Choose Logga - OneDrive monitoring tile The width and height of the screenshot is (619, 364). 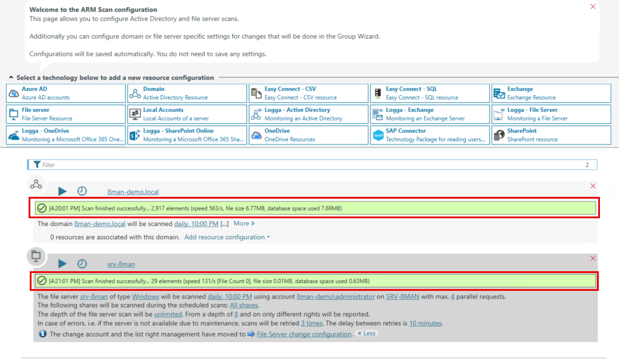(65, 135)
